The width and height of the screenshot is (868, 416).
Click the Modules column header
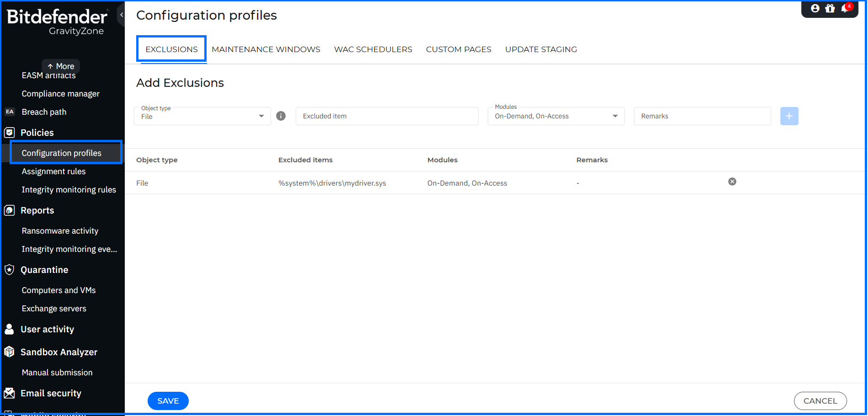pos(442,160)
